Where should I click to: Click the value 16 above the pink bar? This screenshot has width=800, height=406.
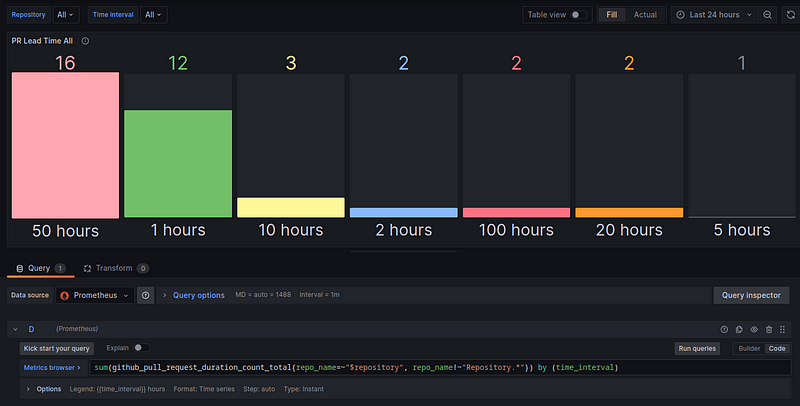[x=65, y=63]
